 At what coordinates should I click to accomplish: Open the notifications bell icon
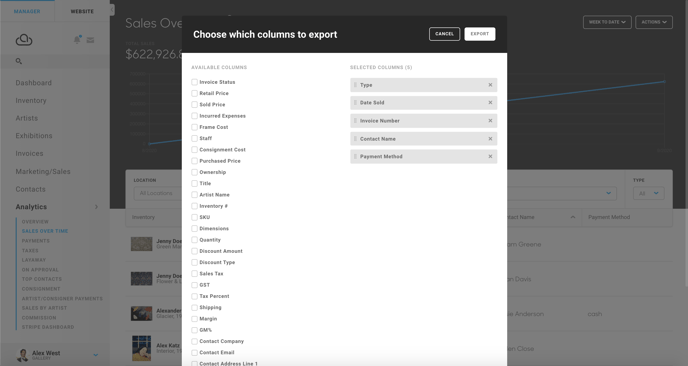coord(77,39)
